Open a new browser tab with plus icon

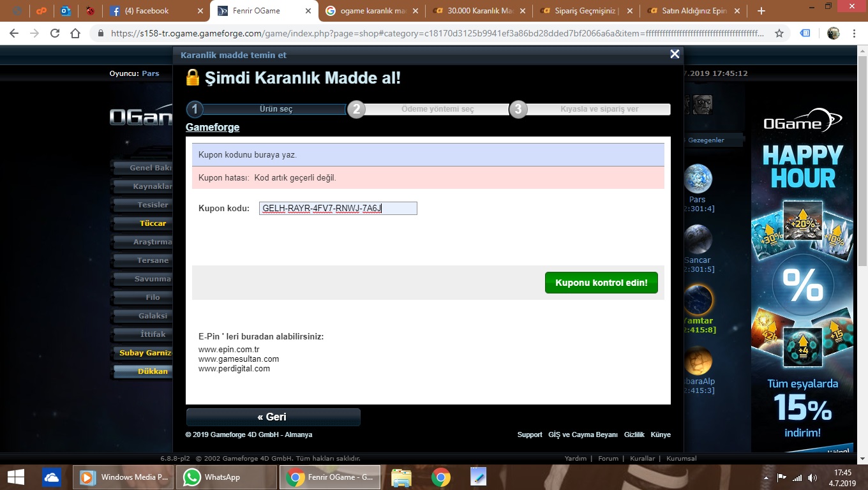coord(761,11)
